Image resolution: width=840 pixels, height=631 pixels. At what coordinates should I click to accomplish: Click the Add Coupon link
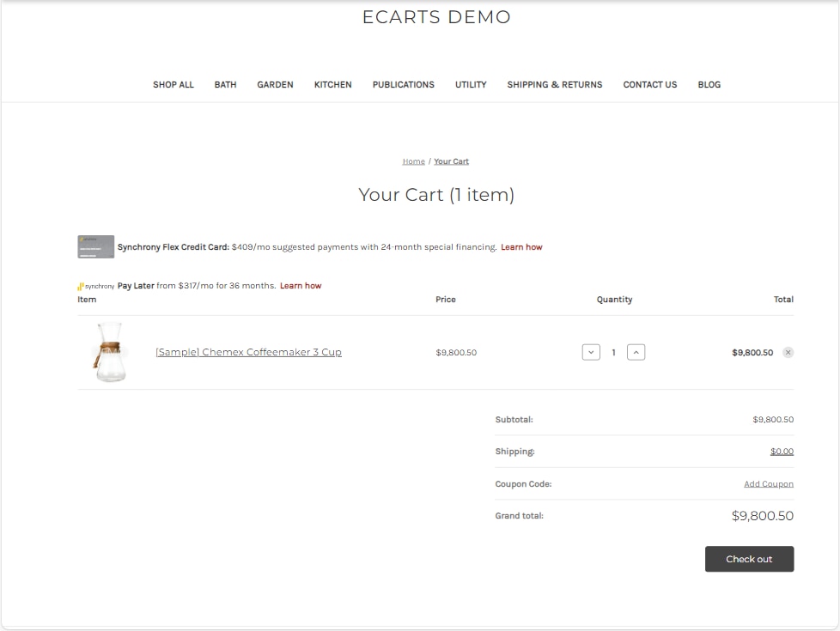coord(768,484)
